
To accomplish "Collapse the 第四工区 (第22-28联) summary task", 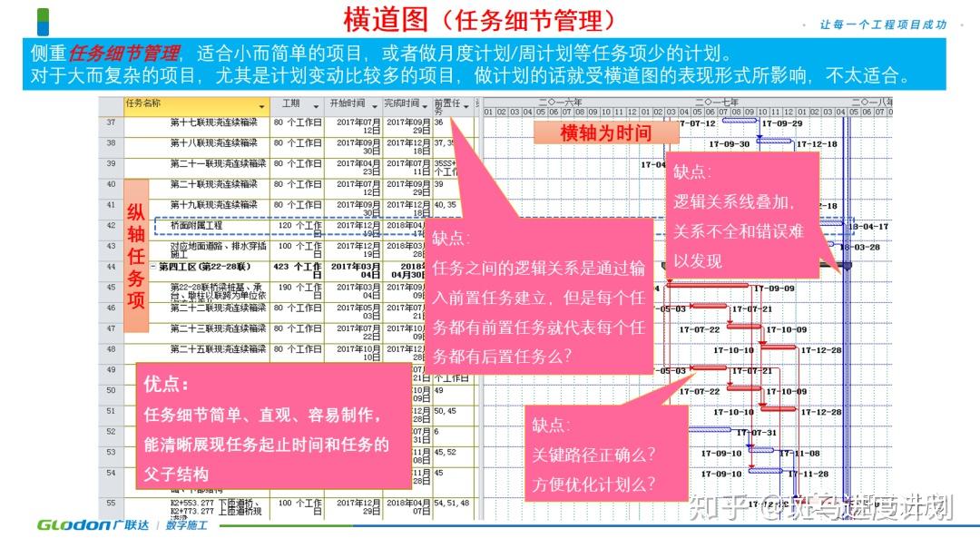I will coord(153,267).
